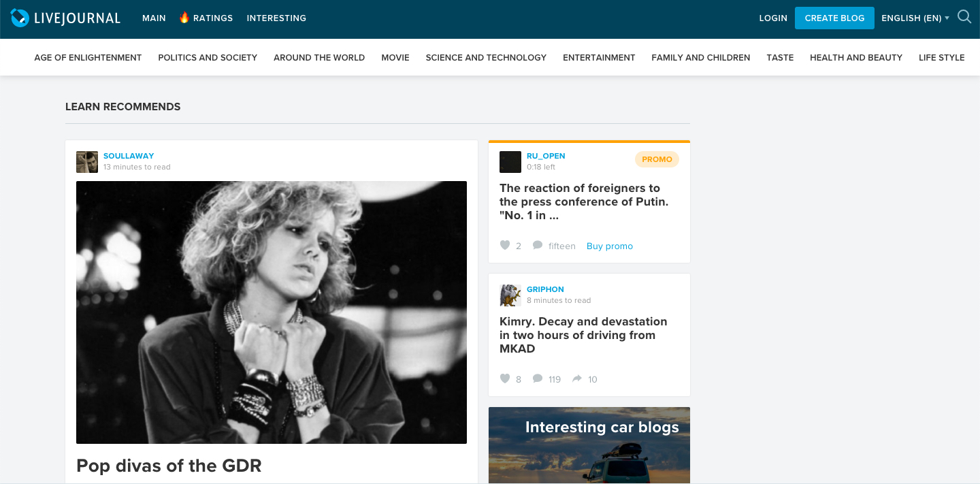Open SOULLAWAY author link
This screenshot has height=484, width=980.
[x=129, y=156]
